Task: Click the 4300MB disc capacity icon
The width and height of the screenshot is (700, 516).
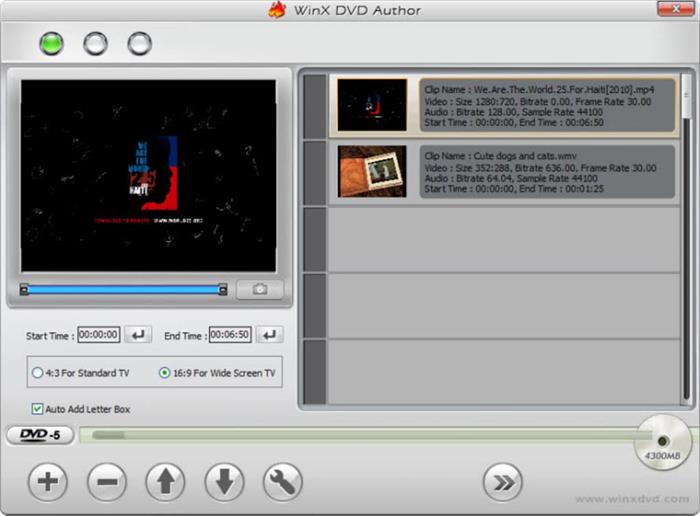Action: point(662,442)
